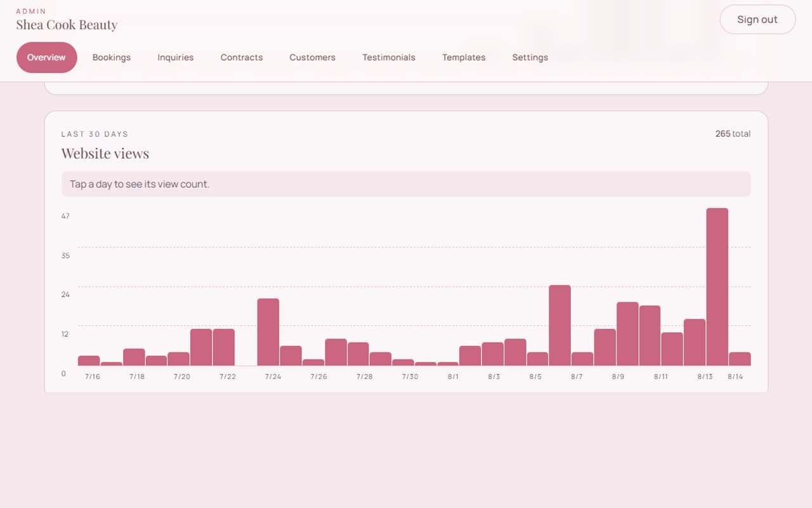Select the 7/18 bar in the chart

click(134, 357)
